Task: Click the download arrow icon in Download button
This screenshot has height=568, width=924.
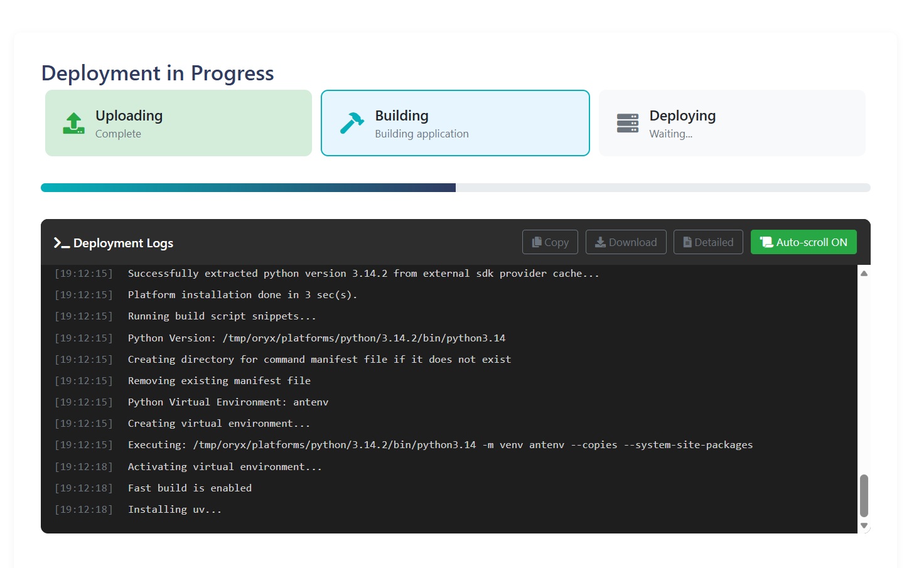Action: (x=601, y=242)
